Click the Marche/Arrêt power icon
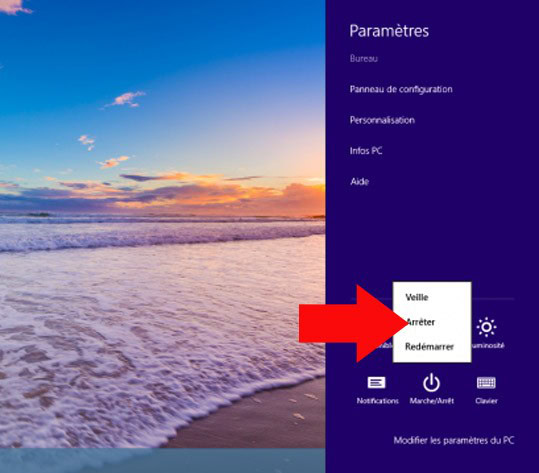This screenshot has height=473, width=539. tap(431, 383)
